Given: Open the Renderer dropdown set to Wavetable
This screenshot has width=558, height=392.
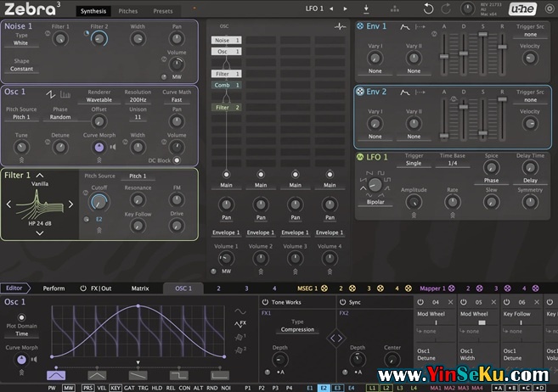Looking at the screenshot, I should click(99, 99).
